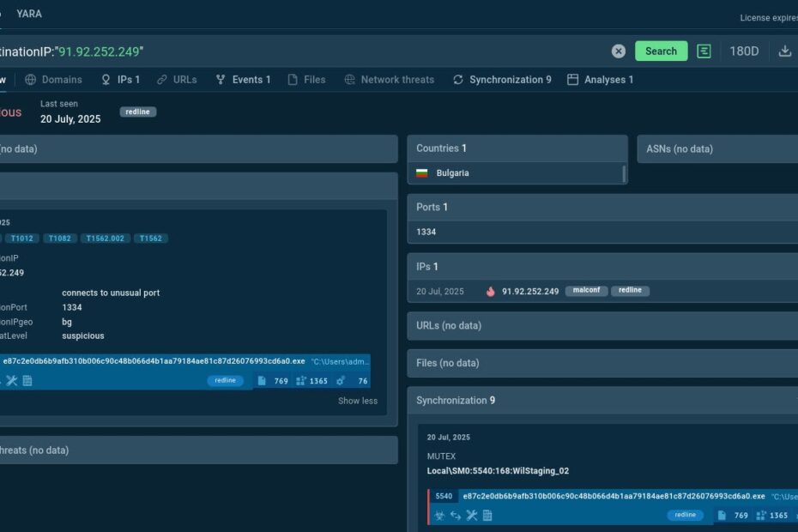Clear the search query with the X icon

(619, 51)
